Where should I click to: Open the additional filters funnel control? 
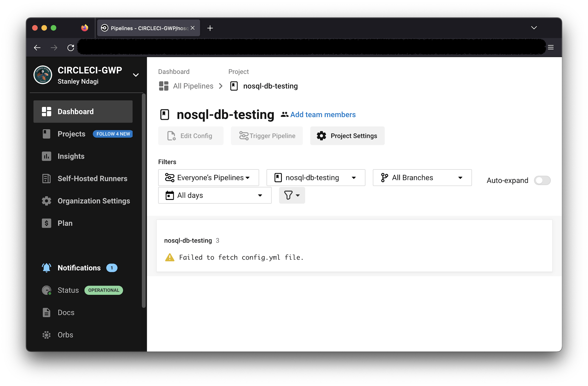tap(292, 195)
